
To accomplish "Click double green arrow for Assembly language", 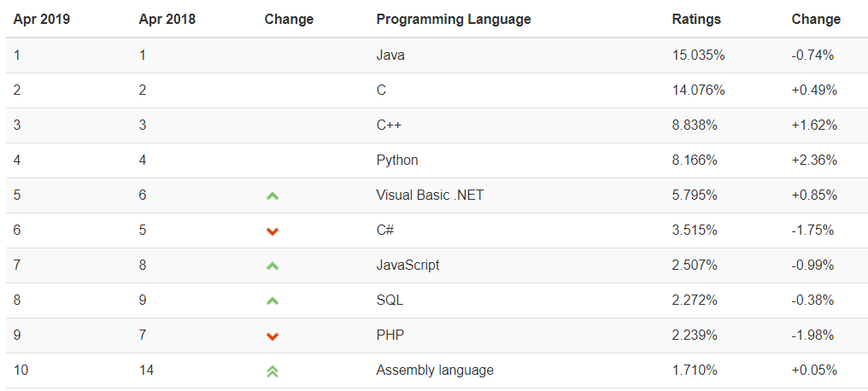I will coord(272,371).
